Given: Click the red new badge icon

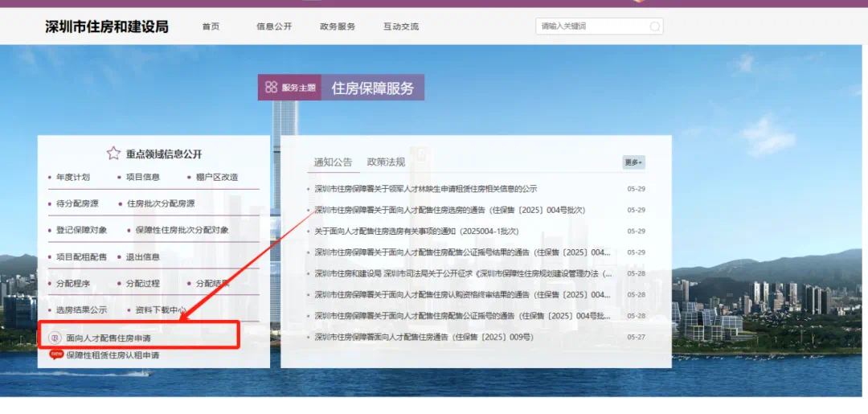Looking at the screenshot, I should pyautogui.click(x=56, y=355).
